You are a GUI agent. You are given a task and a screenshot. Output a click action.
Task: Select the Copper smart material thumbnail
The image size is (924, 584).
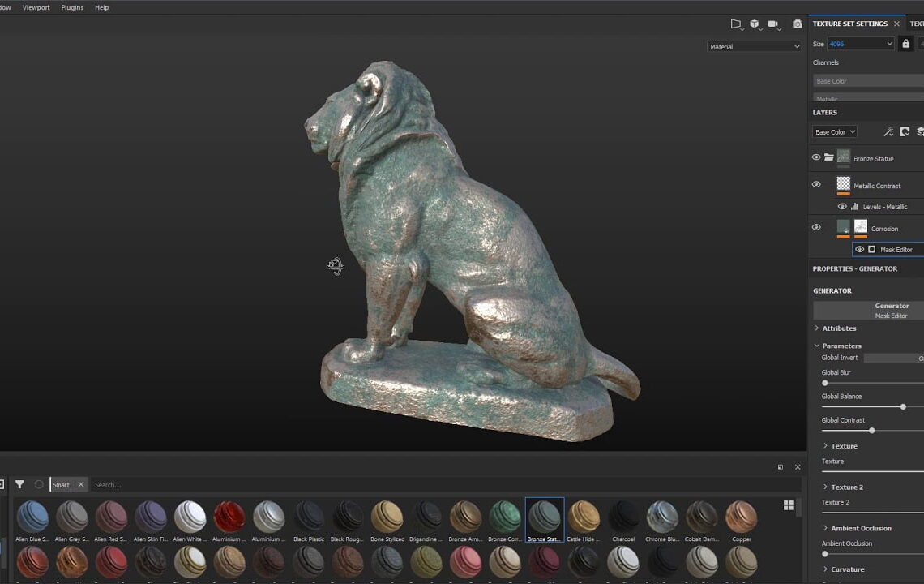741,517
